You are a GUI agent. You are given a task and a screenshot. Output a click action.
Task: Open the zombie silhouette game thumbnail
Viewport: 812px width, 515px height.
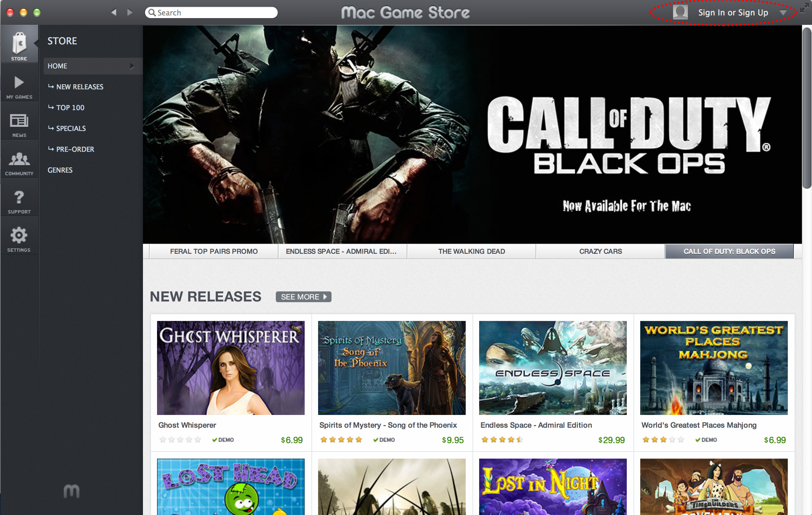(392, 487)
